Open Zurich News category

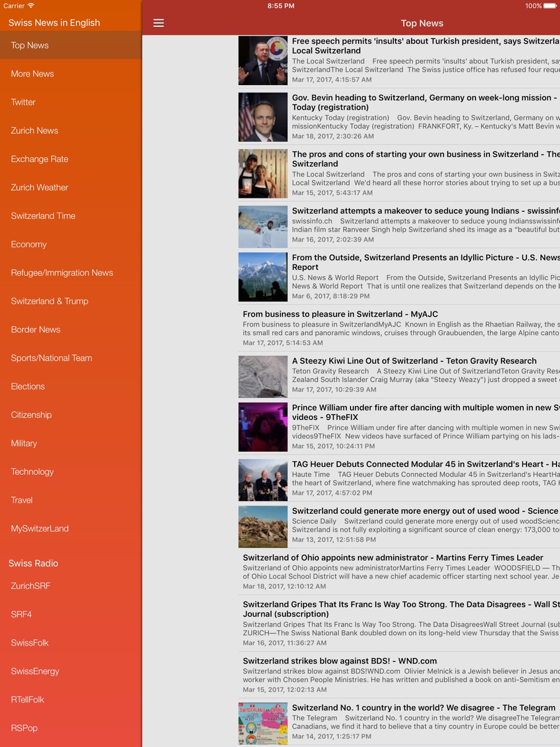pyautogui.click(x=71, y=130)
